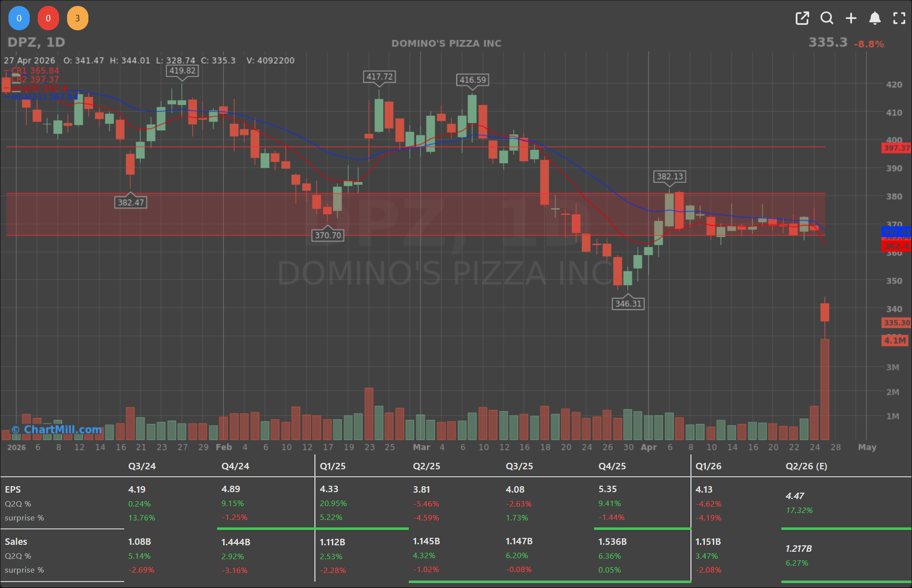Click the 346.31 low price label
This screenshot has width=912, height=588.
tap(628, 303)
